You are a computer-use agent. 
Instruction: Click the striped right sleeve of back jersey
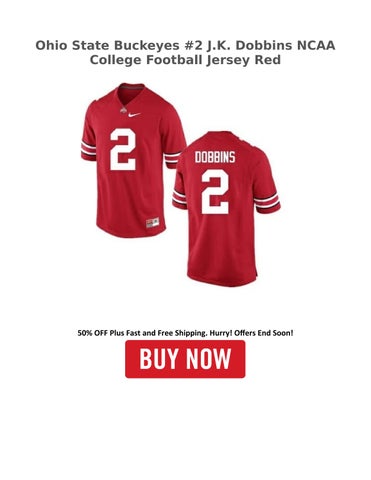click(267, 201)
